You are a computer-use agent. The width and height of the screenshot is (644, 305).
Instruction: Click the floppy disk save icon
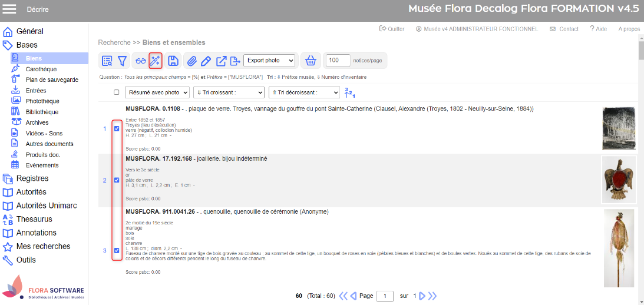pos(173,61)
